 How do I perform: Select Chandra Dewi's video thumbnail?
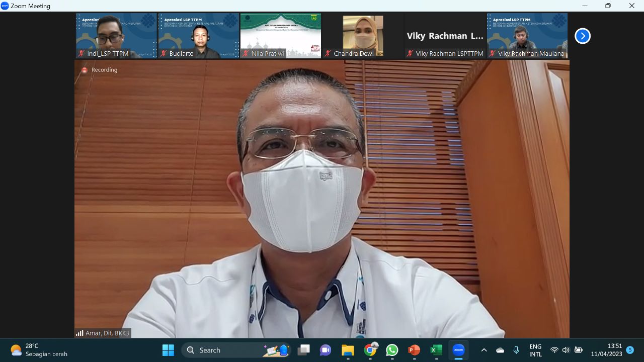363,36
